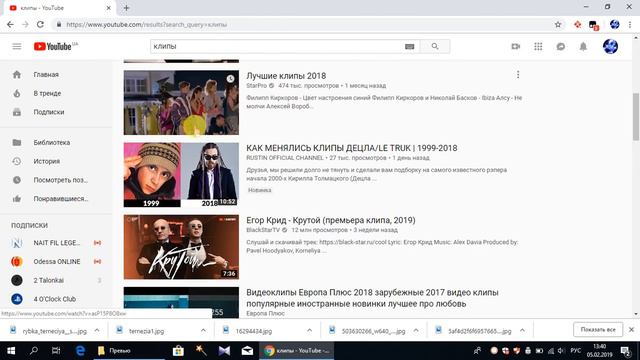Open the Chrome three-dot menu
This screenshot has height=360, width=640.
click(x=630, y=24)
